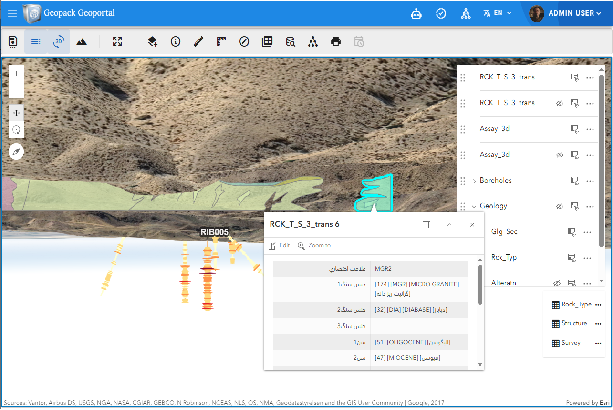
Task: Click Edit in the feature popup
Action: [280, 245]
